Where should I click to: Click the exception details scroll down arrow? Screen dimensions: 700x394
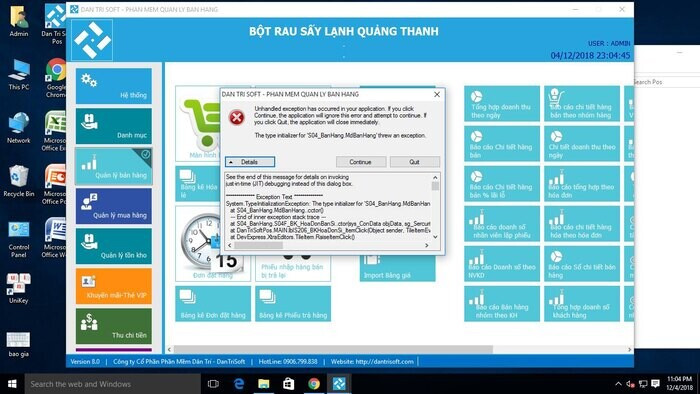pyautogui.click(x=435, y=237)
